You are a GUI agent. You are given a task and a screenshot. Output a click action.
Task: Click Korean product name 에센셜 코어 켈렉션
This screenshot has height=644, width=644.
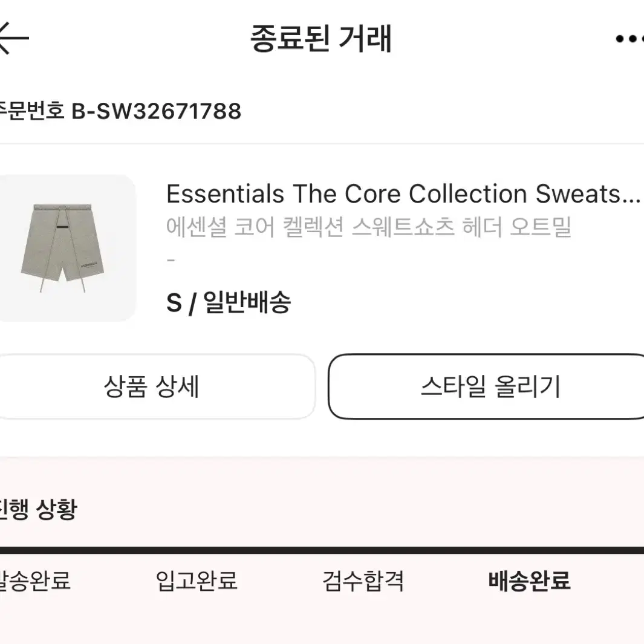tap(255, 227)
